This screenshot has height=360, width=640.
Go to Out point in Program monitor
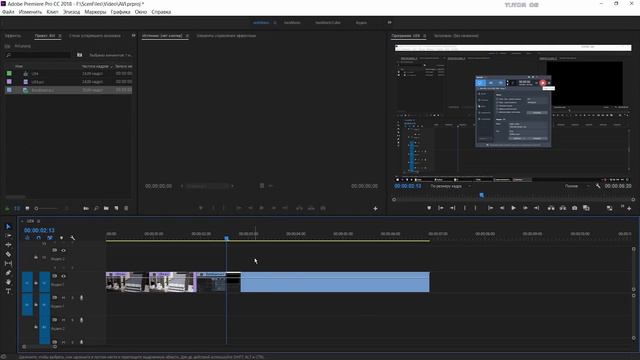pos(537,208)
